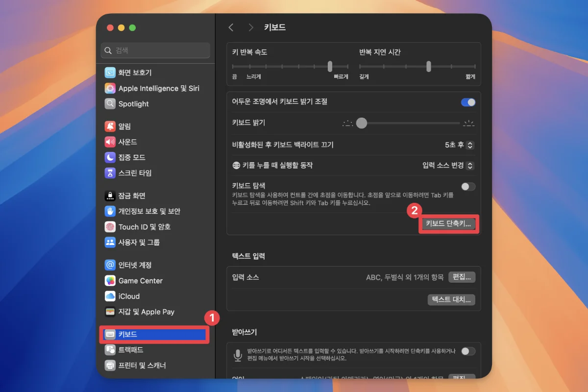Click inside the 검색 search field
Screen dimensions: 588x392
click(155, 50)
